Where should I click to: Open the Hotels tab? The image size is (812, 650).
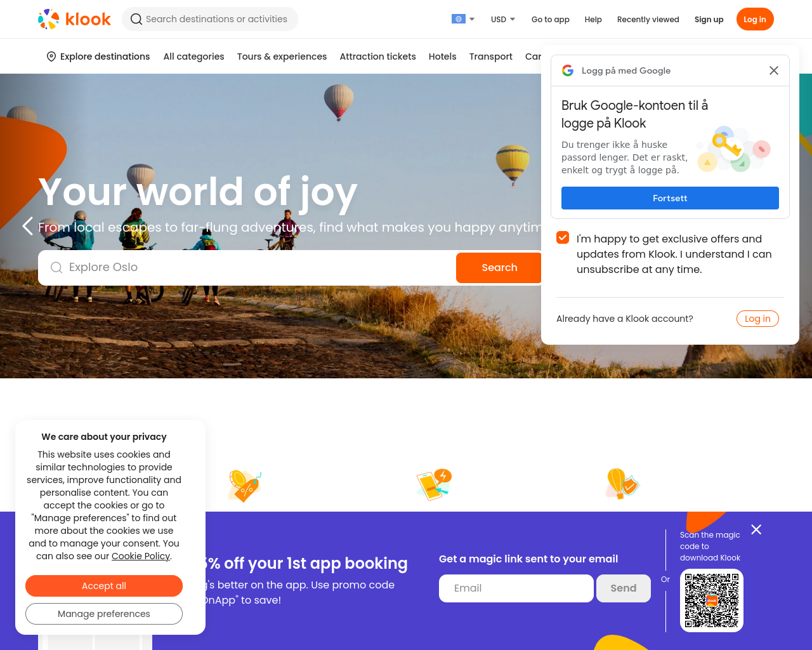click(442, 56)
